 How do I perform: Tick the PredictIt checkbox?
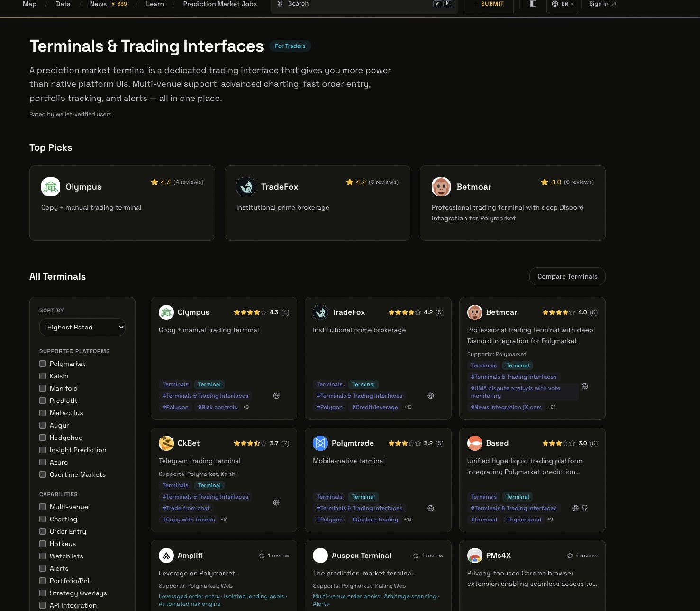click(x=43, y=401)
